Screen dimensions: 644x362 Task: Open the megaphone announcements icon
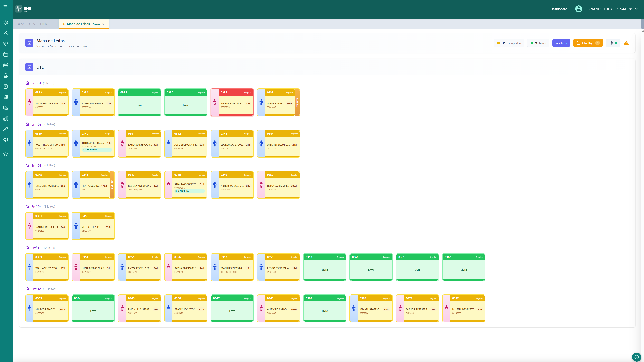(x=6, y=139)
